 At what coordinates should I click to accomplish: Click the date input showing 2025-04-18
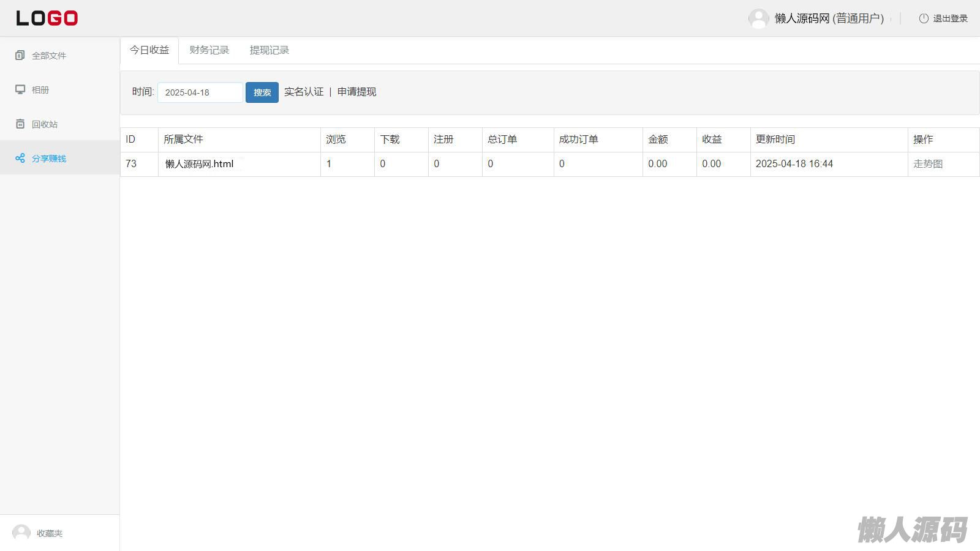coord(200,92)
